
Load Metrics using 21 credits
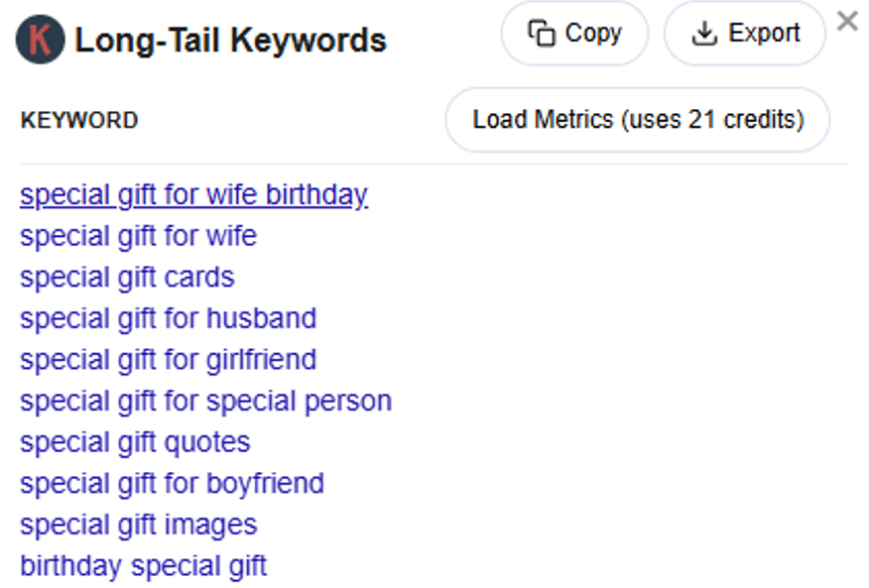point(638,120)
